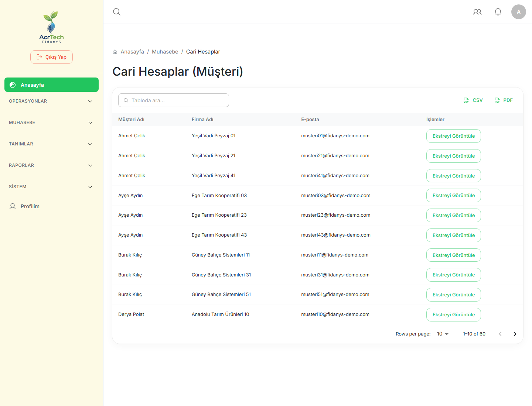Image resolution: width=532 pixels, height=406 pixels.
Task: Click the search magnifier icon in top bar
Action: (117, 12)
